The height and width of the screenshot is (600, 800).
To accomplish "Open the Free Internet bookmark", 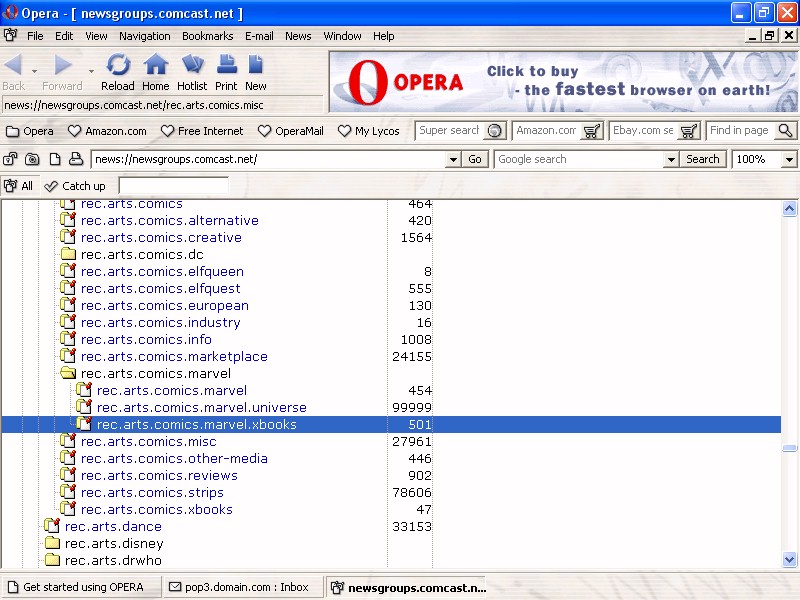I will pos(202,131).
